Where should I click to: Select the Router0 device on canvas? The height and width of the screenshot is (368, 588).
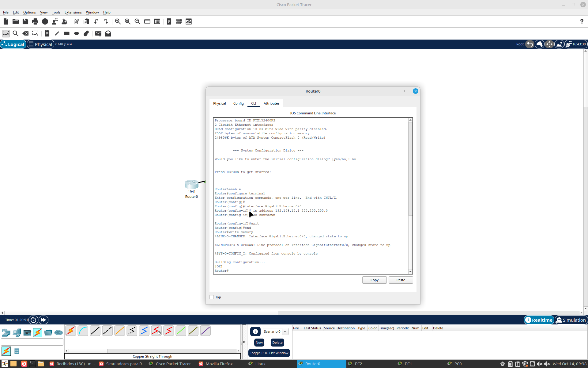[x=191, y=184]
